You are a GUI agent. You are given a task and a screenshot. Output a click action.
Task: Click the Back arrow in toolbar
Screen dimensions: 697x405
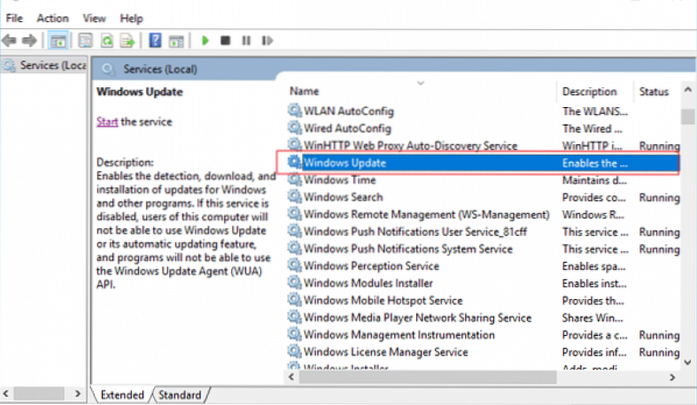click(10, 41)
